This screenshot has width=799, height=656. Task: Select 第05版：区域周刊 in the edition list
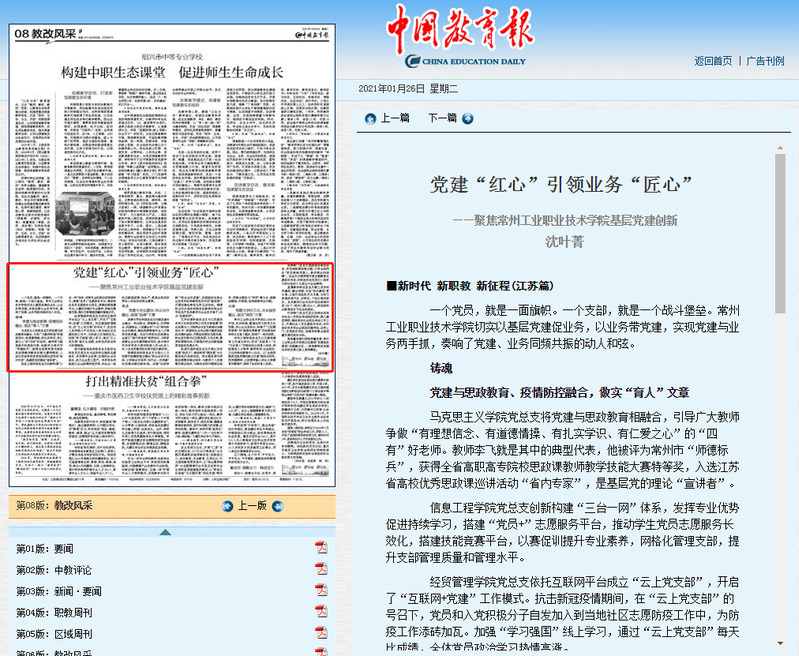[51, 634]
